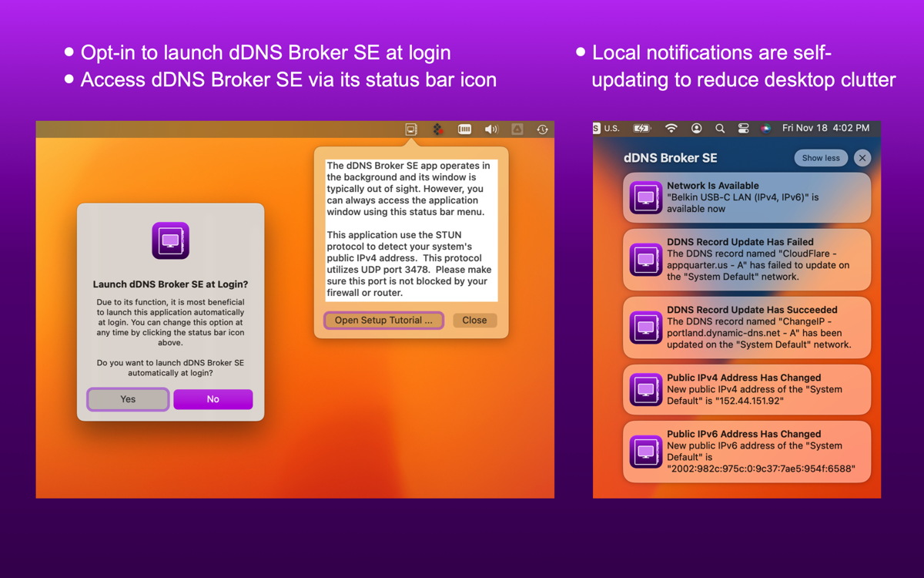
Task: Click the dDNS Broker SE status bar icon
Action: coord(411,129)
